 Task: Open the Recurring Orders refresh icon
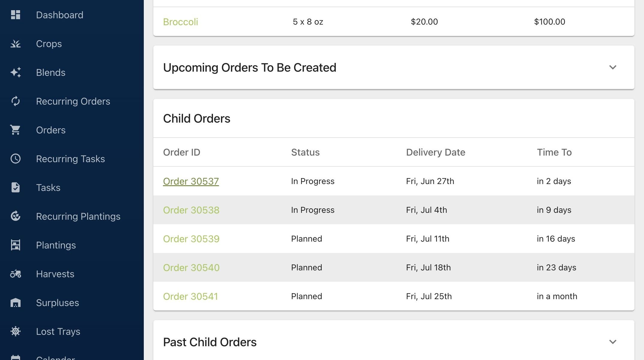click(16, 101)
